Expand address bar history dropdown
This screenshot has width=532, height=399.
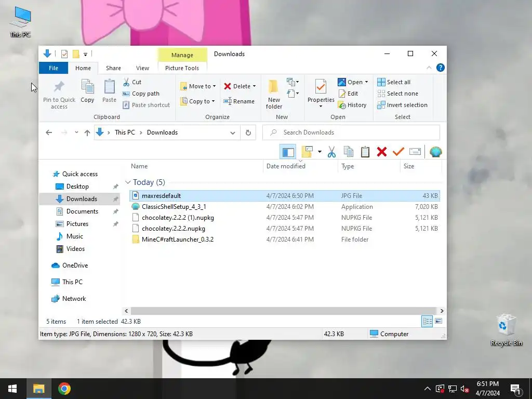(232, 132)
